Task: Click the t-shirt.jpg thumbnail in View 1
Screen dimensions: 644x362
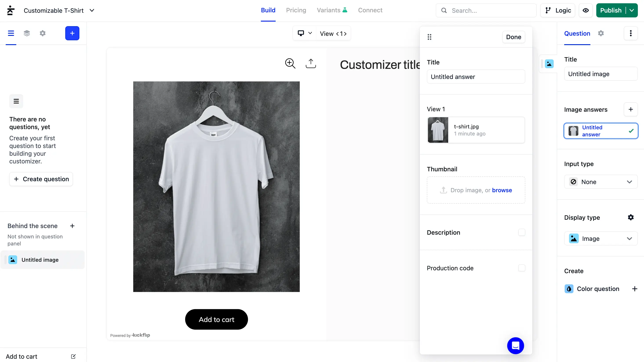Action: [438, 130]
